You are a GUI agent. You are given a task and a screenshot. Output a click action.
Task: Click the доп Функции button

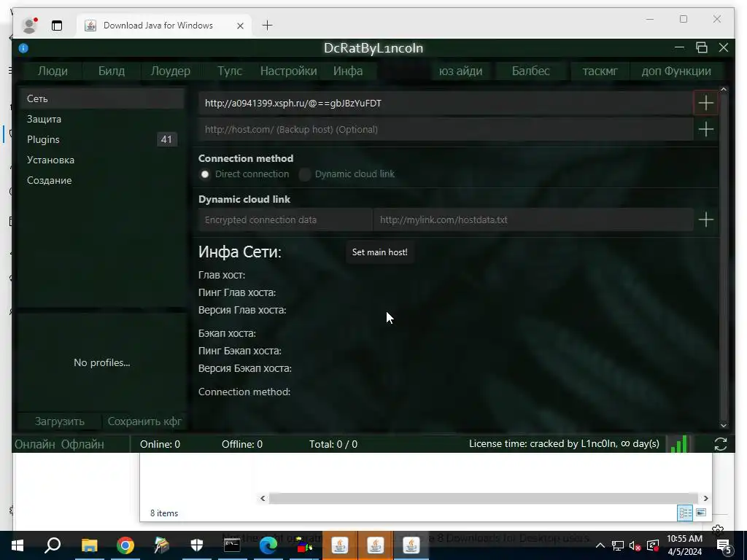pos(676,71)
